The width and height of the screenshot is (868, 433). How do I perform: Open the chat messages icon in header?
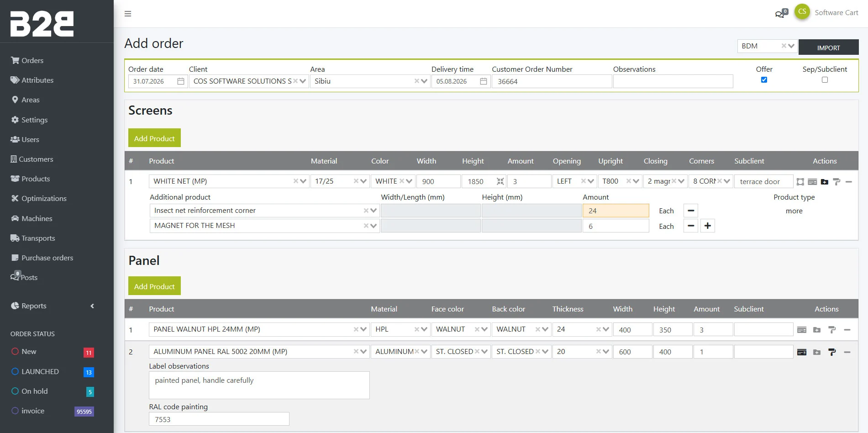pyautogui.click(x=781, y=13)
